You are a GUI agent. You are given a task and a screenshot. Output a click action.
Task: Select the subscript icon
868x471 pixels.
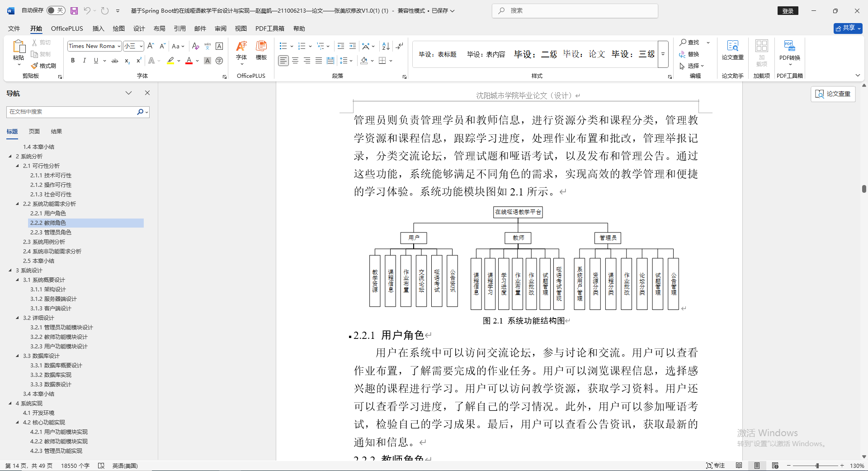(127, 60)
